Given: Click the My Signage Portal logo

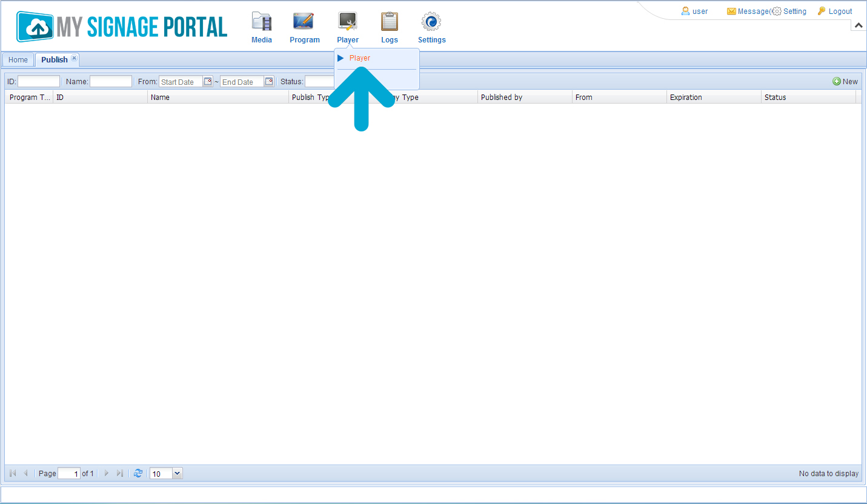Looking at the screenshot, I should click(122, 27).
